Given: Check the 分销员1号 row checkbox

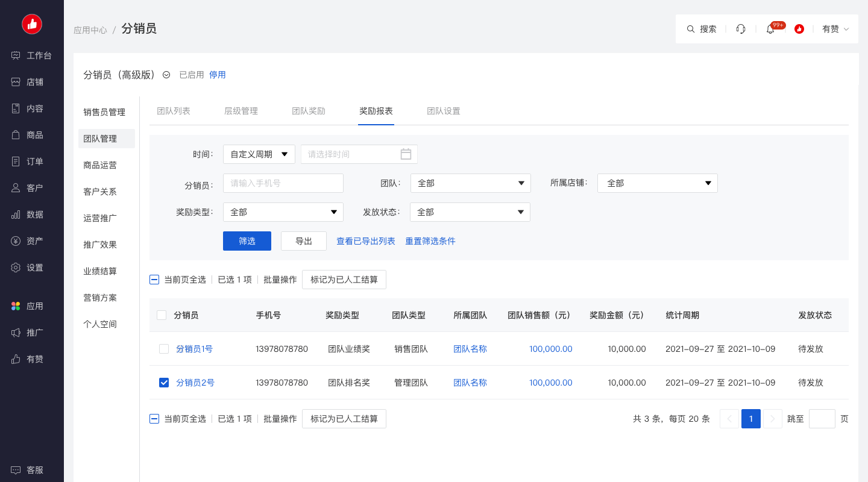Looking at the screenshot, I should tap(164, 349).
